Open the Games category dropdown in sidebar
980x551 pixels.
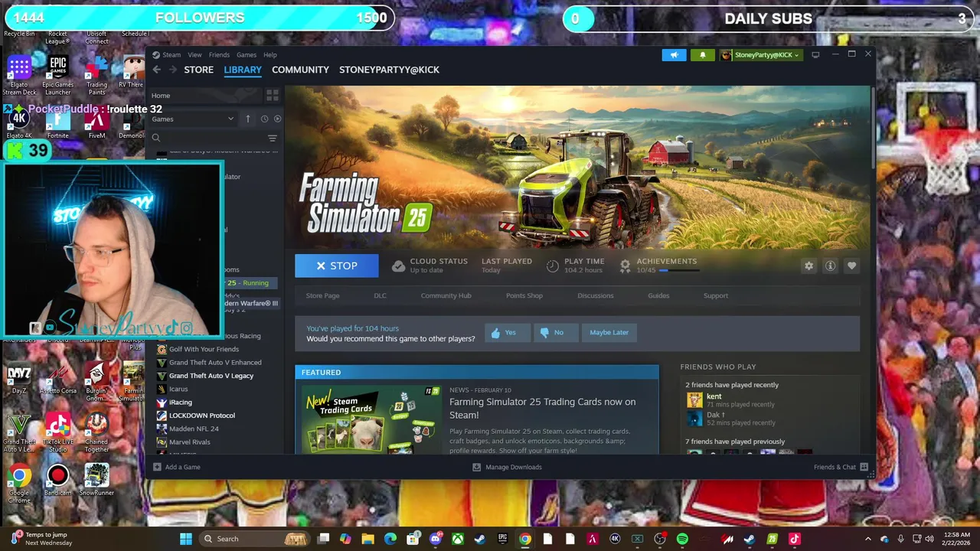click(192, 119)
